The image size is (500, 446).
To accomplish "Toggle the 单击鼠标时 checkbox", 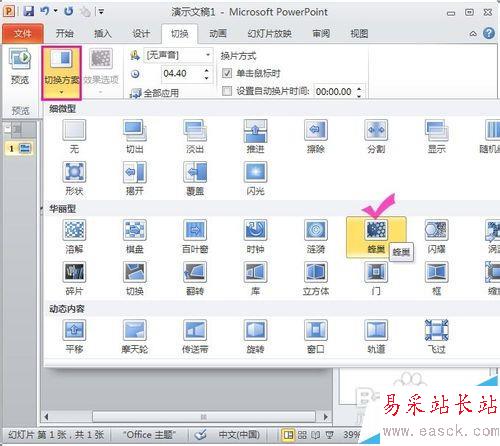I will [x=227, y=73].
